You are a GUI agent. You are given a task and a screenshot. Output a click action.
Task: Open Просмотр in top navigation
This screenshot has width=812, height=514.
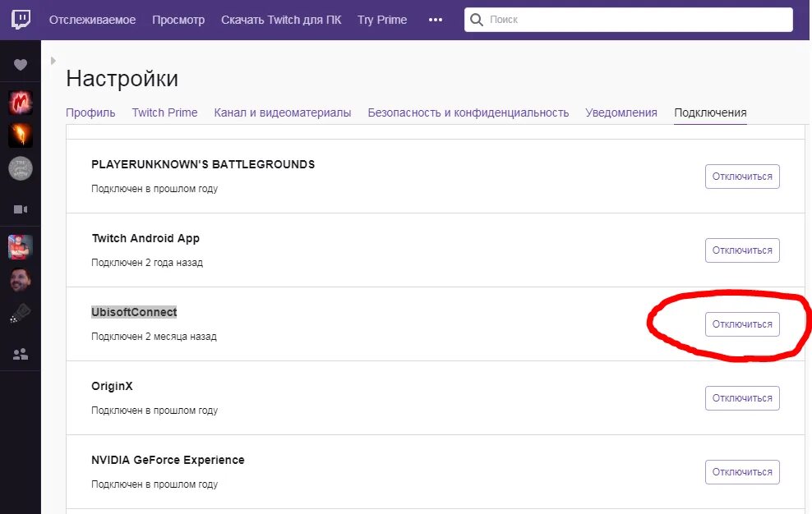click(178, 20)
